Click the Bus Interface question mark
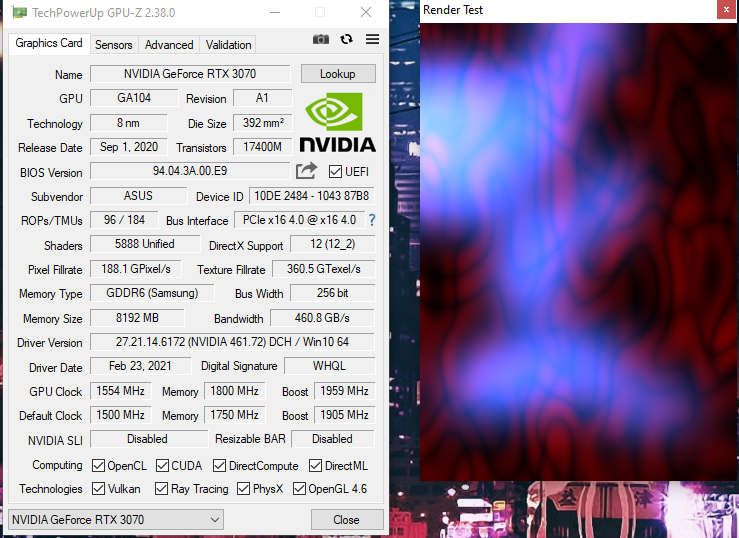The image size is (739, 538). click(372, 220)
